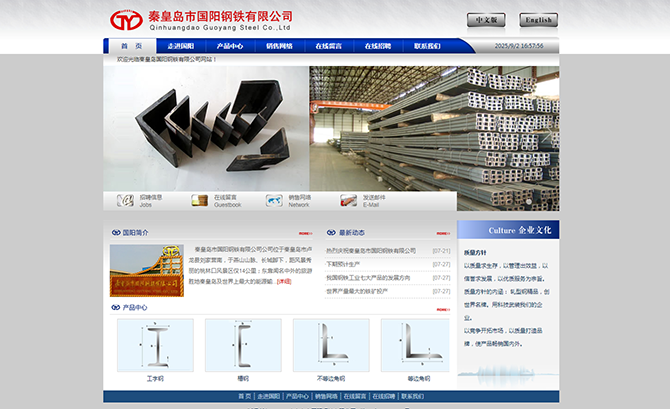Screen dimensions: 670x409
Task: Open the 工字钢 I-beam product thumbnail
Action: click(x=155, y=346)
